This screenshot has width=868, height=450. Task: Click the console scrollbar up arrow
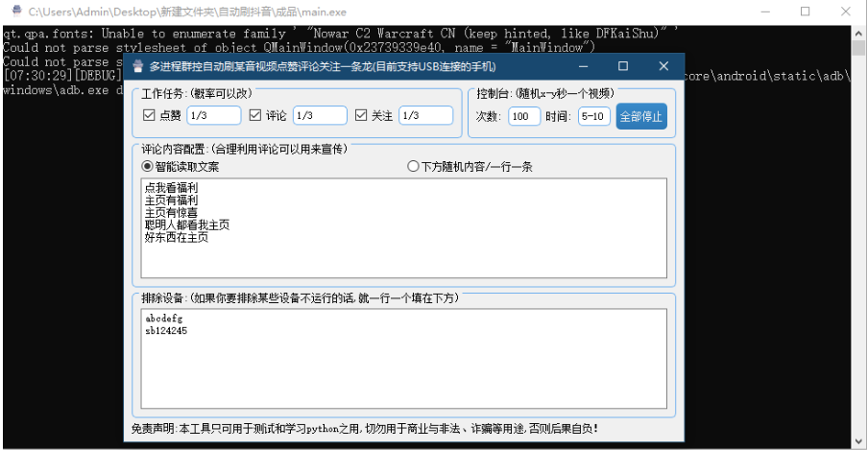[858, 32]
